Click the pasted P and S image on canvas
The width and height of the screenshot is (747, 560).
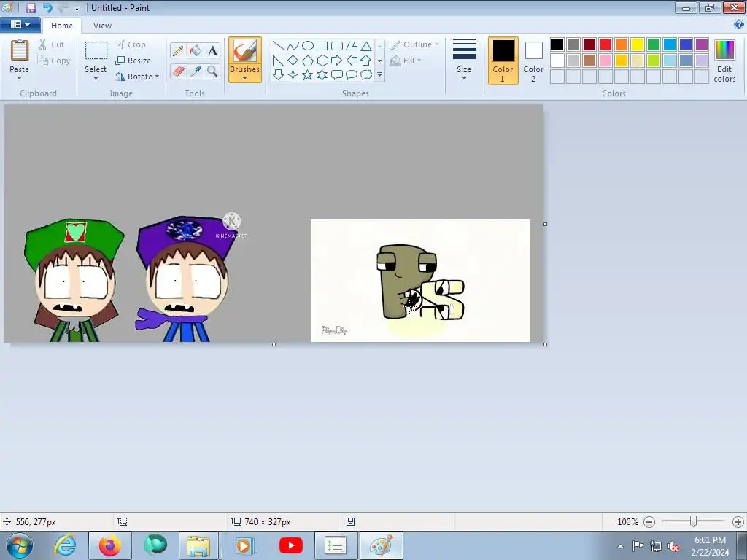[419, 281]
